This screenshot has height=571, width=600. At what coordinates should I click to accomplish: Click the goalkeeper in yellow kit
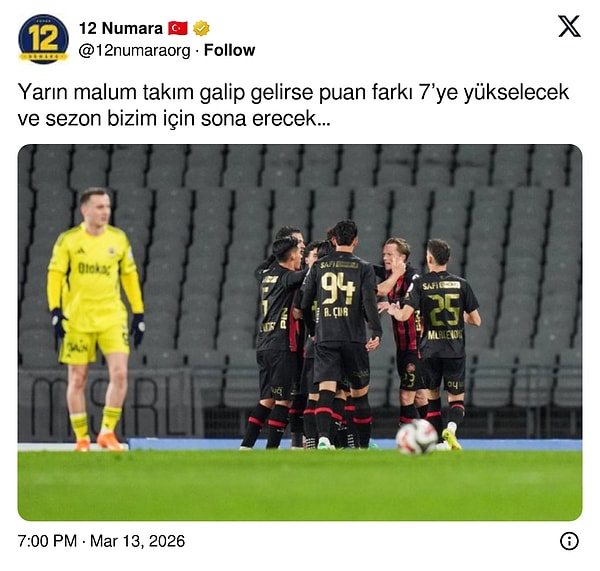(95, 318)
